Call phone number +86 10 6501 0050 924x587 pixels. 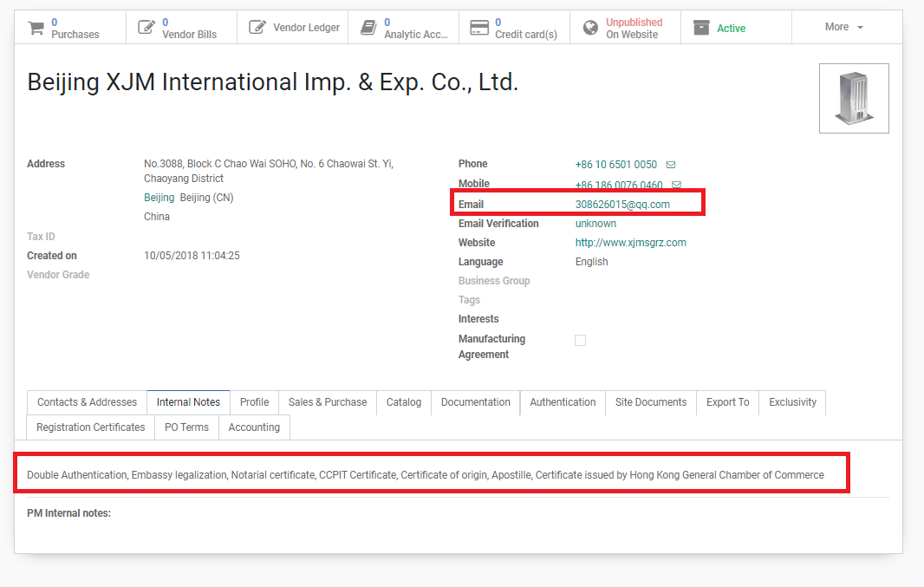pyautogui.click(x=615, y=165)
